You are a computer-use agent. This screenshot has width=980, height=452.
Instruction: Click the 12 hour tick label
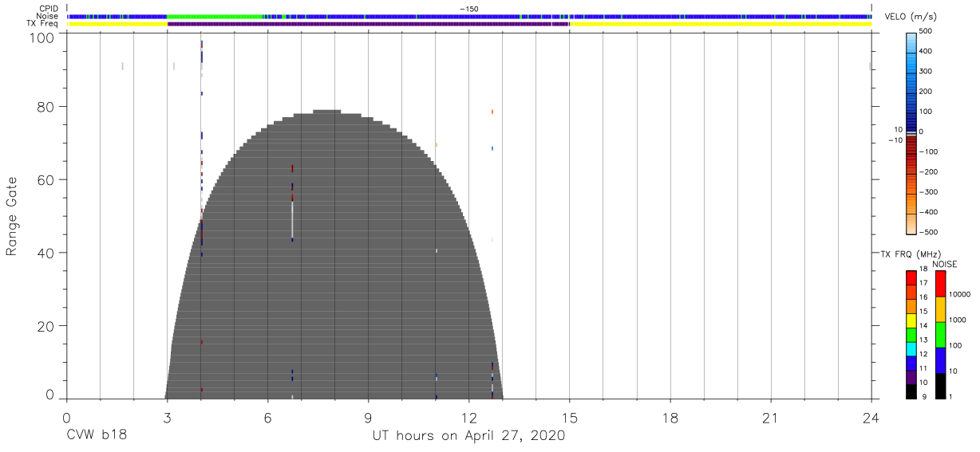pos(468,418)
